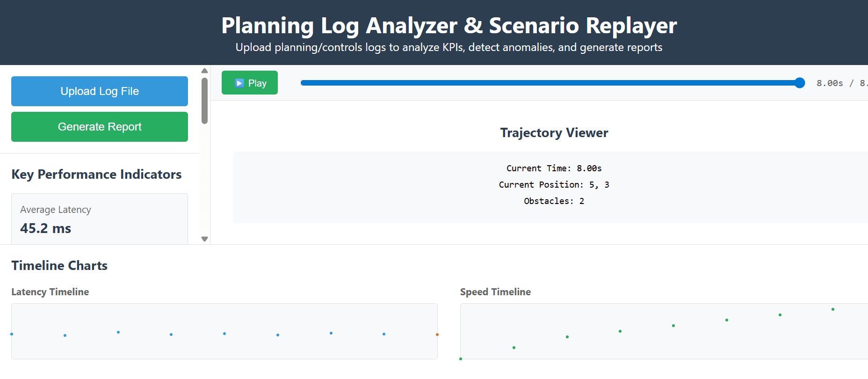Click the leftmost blue point in Latency Timeline

(12, 334)
